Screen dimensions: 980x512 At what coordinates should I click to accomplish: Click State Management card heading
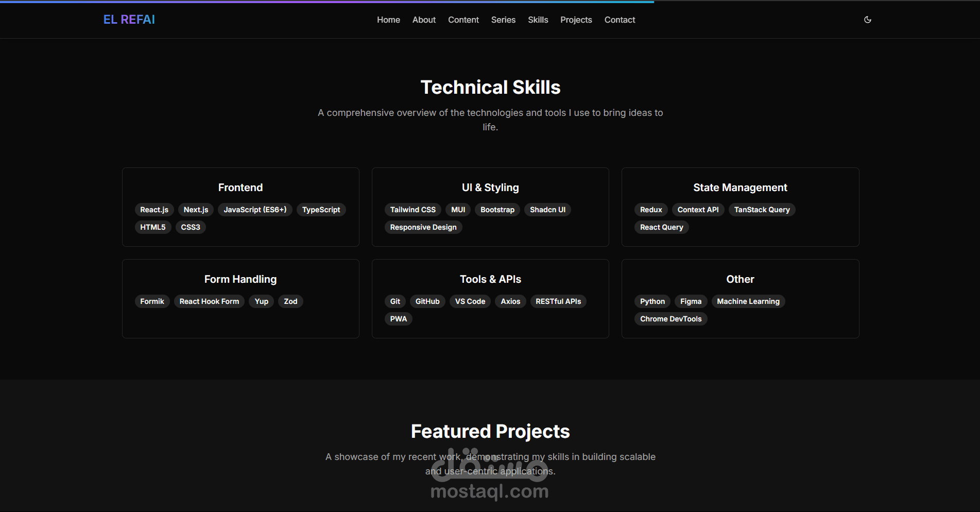740,187
